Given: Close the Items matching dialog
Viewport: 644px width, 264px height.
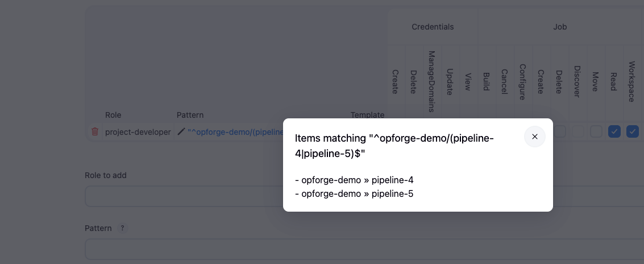Looking at the screenshot, I should click(x=534, y=137).
